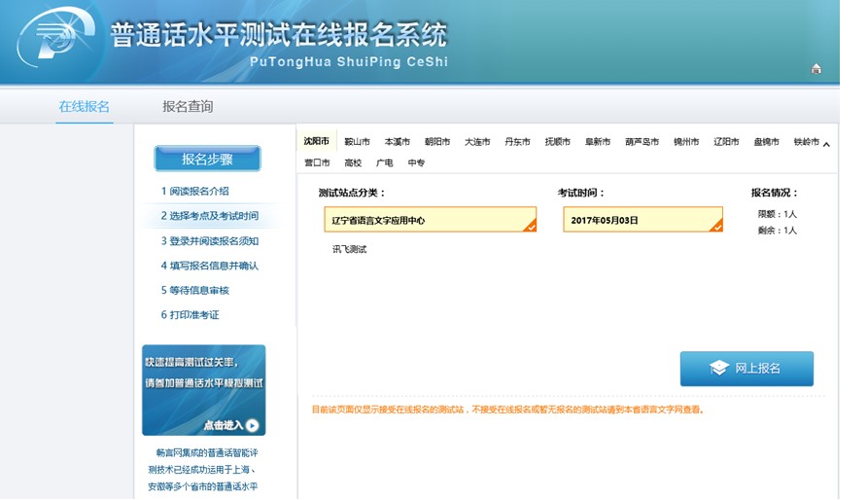Viewport: 868px width, 500px height.
Task: Click the home icon in the header
Action: click(x=816, y=68)
